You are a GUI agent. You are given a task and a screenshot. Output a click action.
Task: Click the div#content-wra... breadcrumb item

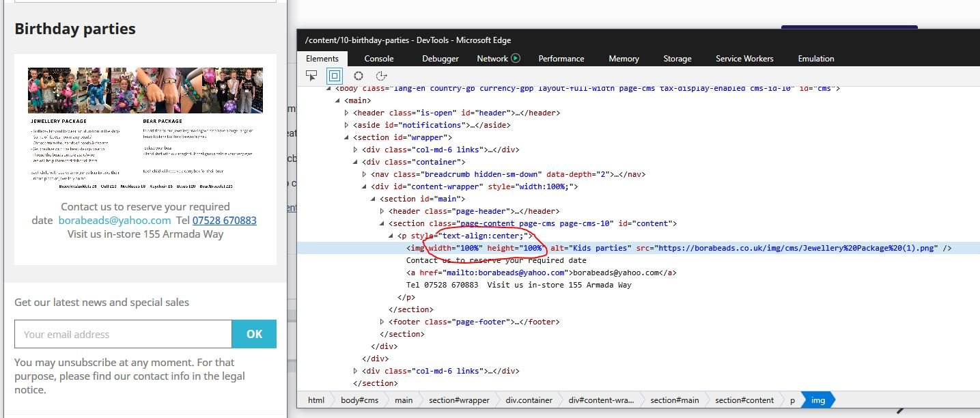[602, 400]
